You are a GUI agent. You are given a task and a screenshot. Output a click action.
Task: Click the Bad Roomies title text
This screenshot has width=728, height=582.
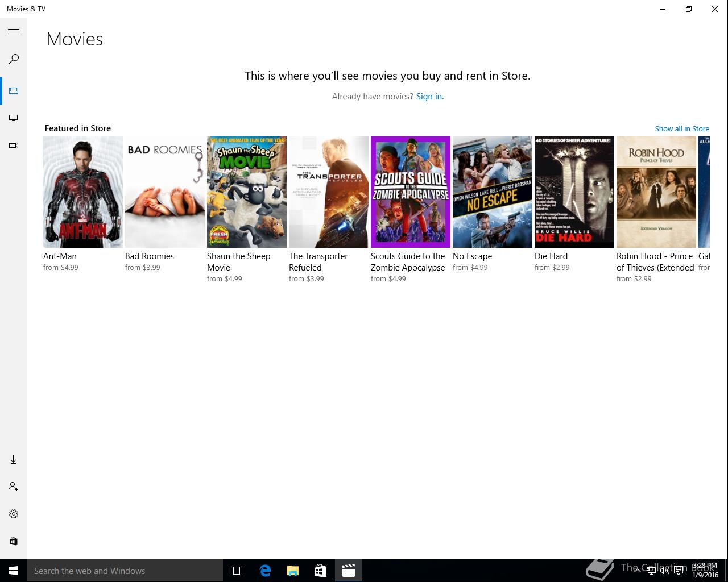pyautogui.click(x=150, y=256)
